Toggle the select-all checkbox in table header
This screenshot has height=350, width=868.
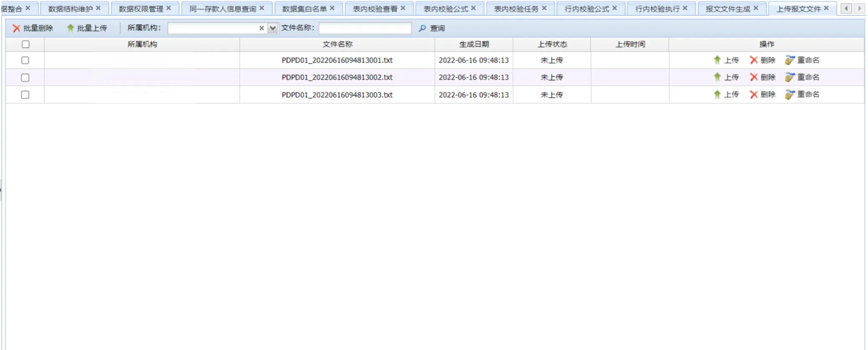coord(26,44)
